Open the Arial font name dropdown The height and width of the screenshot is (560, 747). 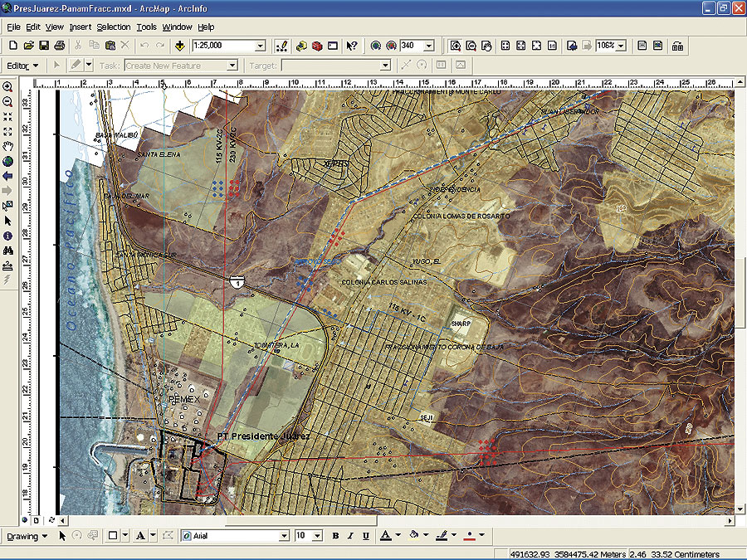point(285,536)
